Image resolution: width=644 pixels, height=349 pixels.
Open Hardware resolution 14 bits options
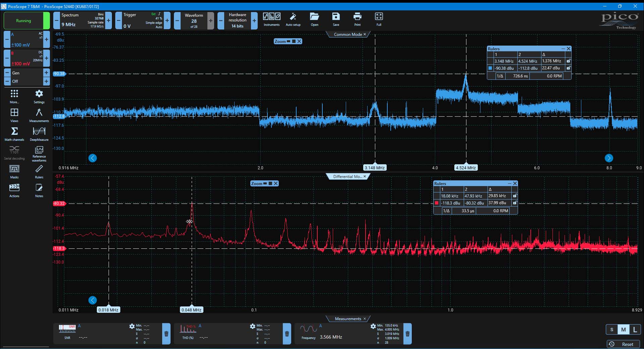coord(237,20)
